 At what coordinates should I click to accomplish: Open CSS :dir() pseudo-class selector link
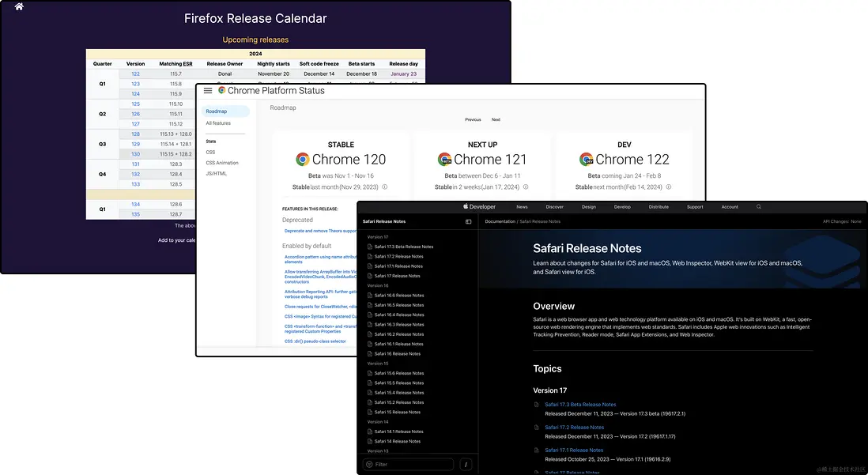[315, 341]
